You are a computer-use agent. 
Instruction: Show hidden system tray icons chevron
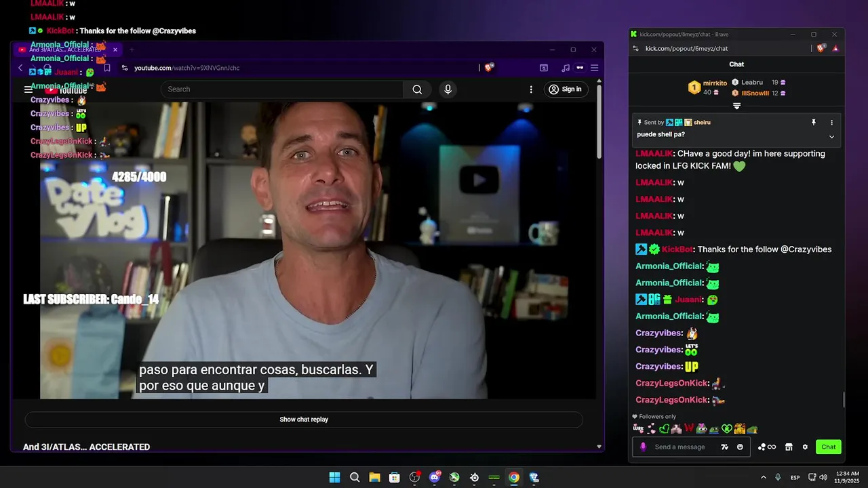pyautogui.click(x=763, y=477)
